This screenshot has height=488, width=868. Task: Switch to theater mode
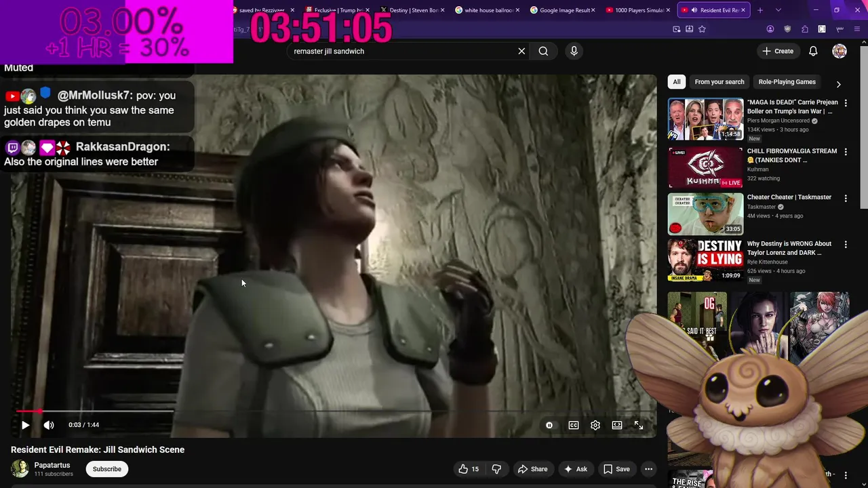(617, 425)
